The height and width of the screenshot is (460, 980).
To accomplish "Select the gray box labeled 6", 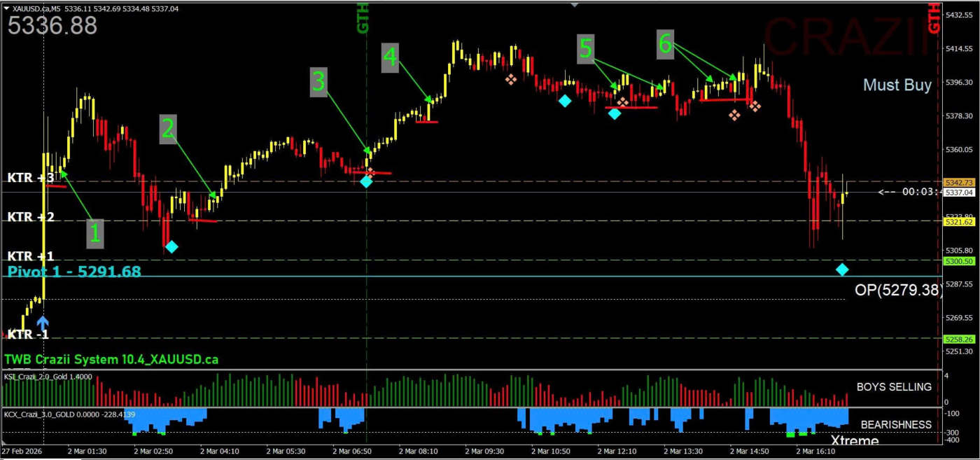I will 665,44.
